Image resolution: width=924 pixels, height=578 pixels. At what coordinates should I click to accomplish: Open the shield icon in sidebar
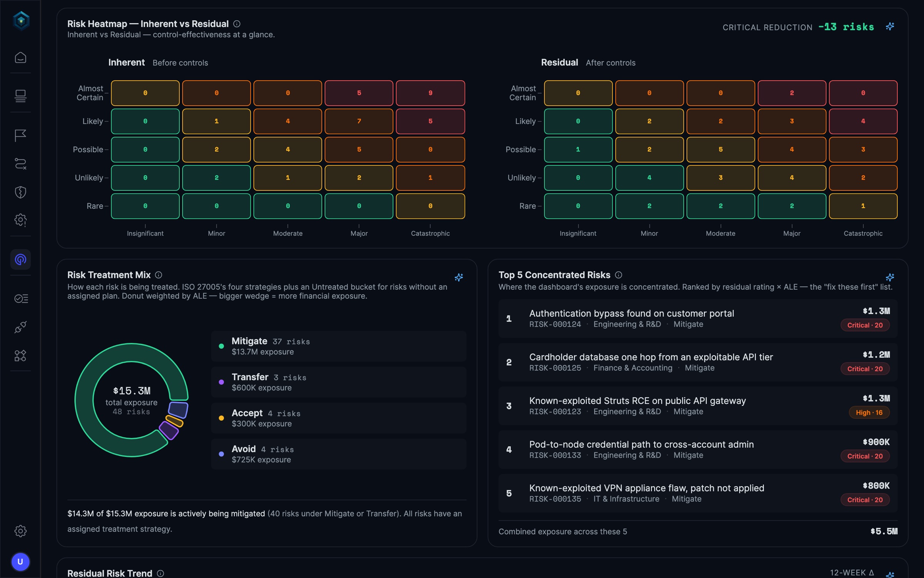(x=20, y=192)
